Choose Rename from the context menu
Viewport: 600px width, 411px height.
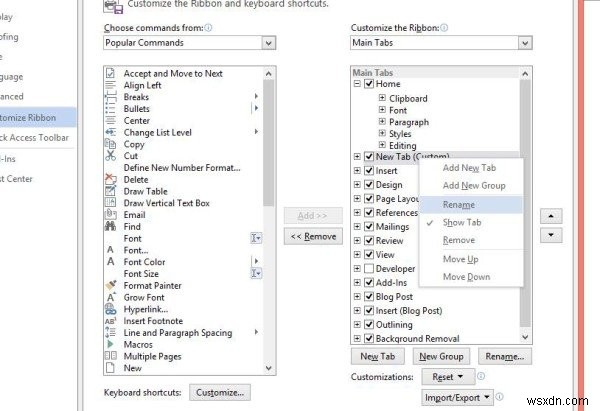pos(459,204)
